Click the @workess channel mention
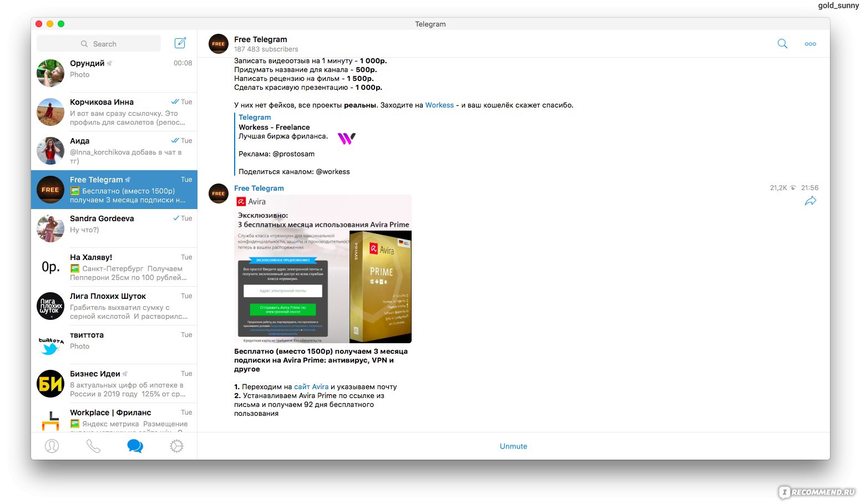Image resolution: width=861 pixels, height=504 pixels. [333, 171]
